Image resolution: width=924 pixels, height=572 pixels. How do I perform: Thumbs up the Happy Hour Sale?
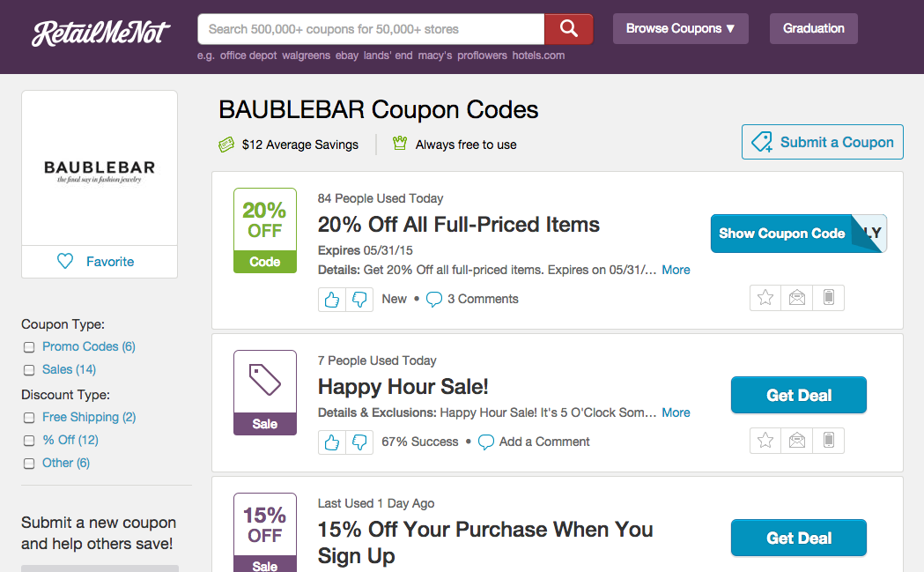(x=332, y=442)
